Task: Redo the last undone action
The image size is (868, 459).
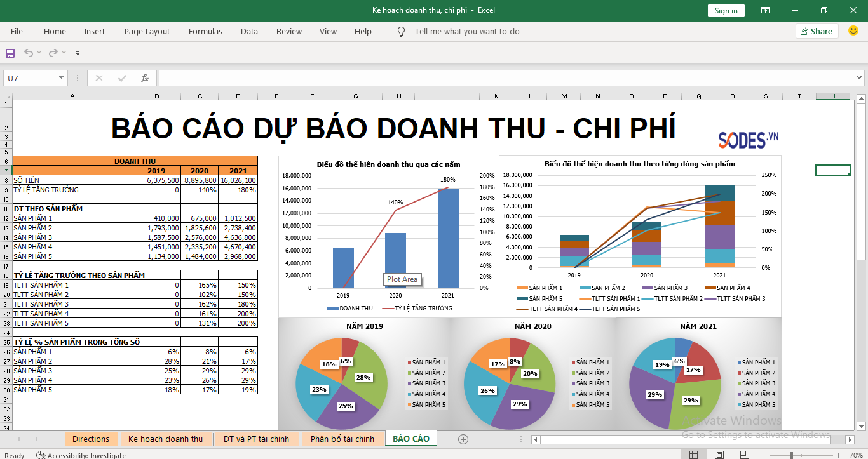Action: 53,53
